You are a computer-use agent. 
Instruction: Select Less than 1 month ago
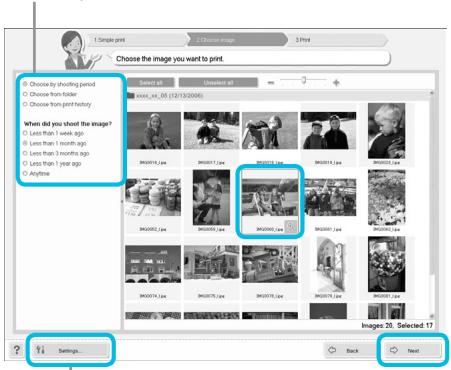[x=55, y=143]
